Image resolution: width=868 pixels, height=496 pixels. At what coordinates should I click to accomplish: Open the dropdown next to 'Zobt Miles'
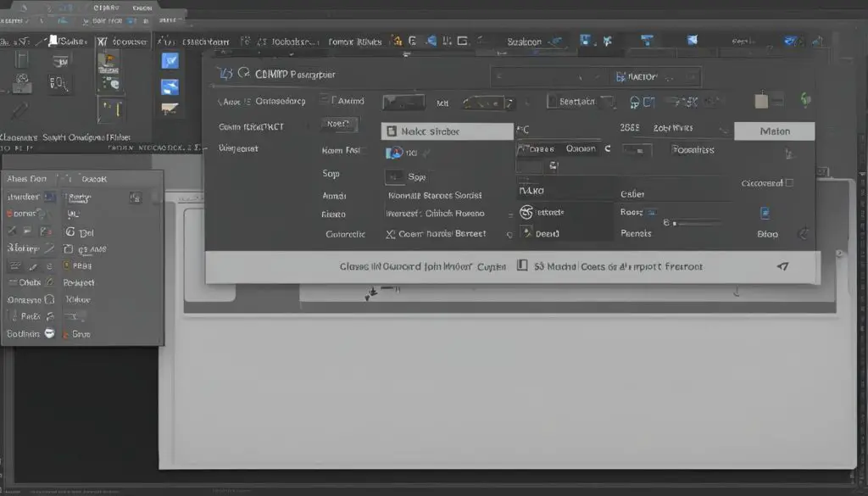723,131
